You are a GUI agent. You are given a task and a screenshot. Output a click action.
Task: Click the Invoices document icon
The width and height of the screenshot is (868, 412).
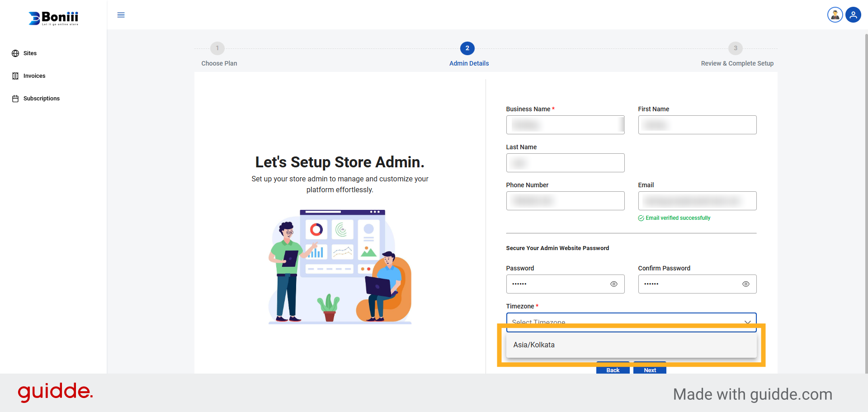pos(15,76)
